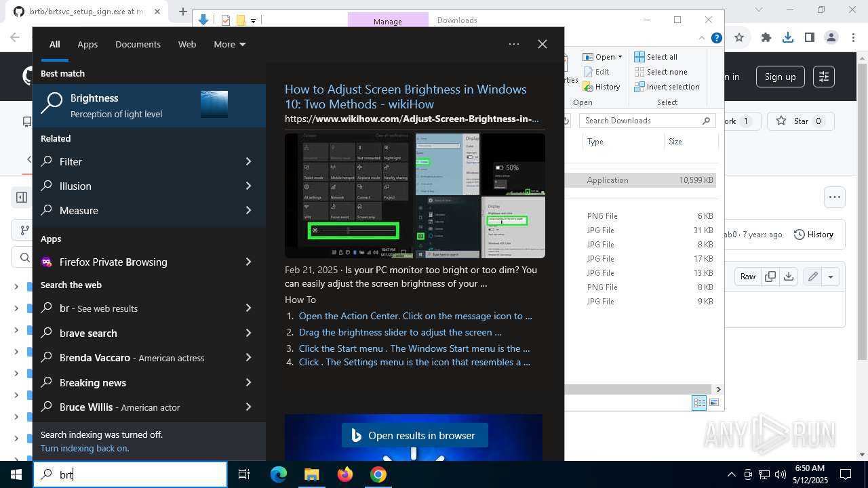
Task: Bookmark this page with the star icon
Action: point(739,38)
